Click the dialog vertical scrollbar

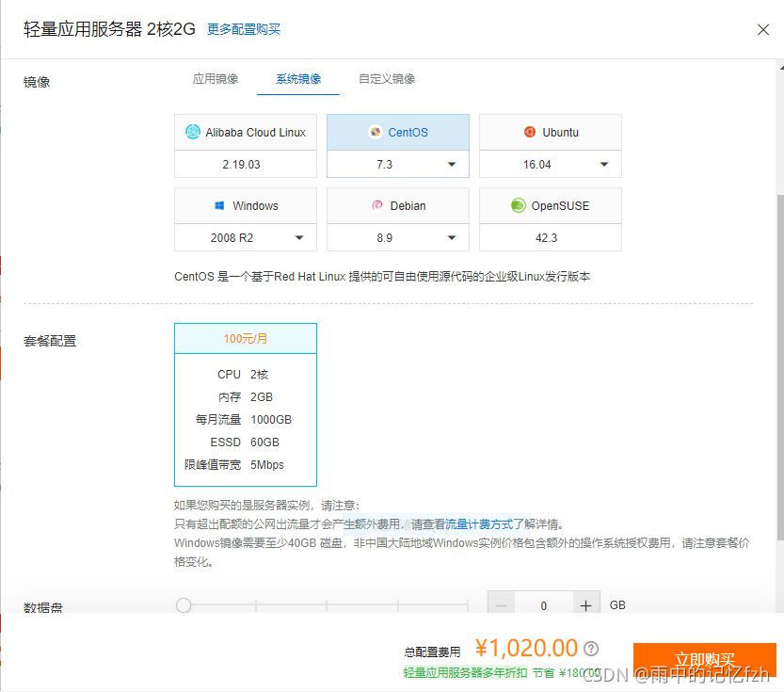tap(780, 367)
